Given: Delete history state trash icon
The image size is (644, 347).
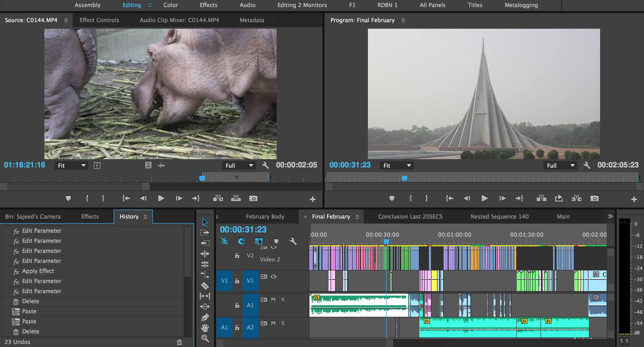Looking at the screenshot, I should pos(179,342).
